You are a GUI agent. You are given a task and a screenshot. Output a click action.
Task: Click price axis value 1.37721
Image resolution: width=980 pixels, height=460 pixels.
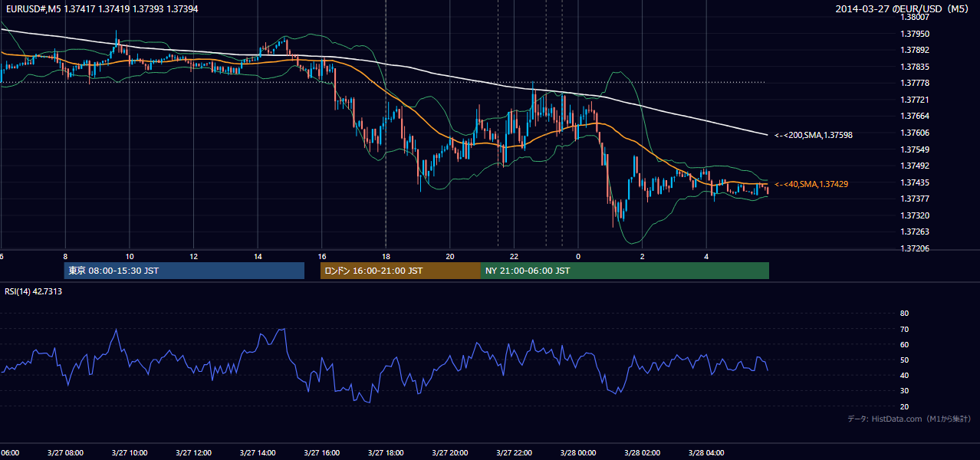[x=915, y=100]
